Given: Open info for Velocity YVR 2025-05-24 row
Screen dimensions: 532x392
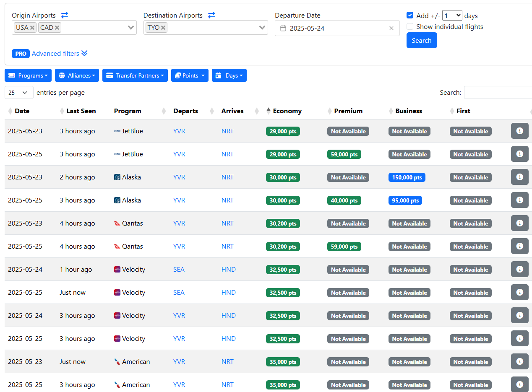Looking at the screenshot, I should [x=519, y=315].
